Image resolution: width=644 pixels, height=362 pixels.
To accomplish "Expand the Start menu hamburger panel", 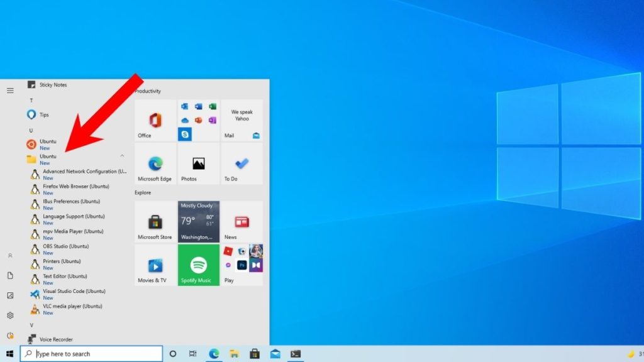I will (x=10, y=90).
